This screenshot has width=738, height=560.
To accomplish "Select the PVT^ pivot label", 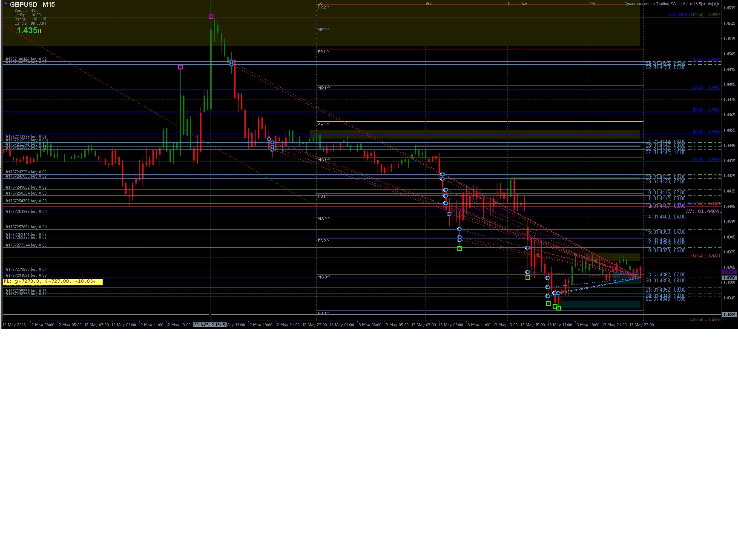I will (323, 124).
